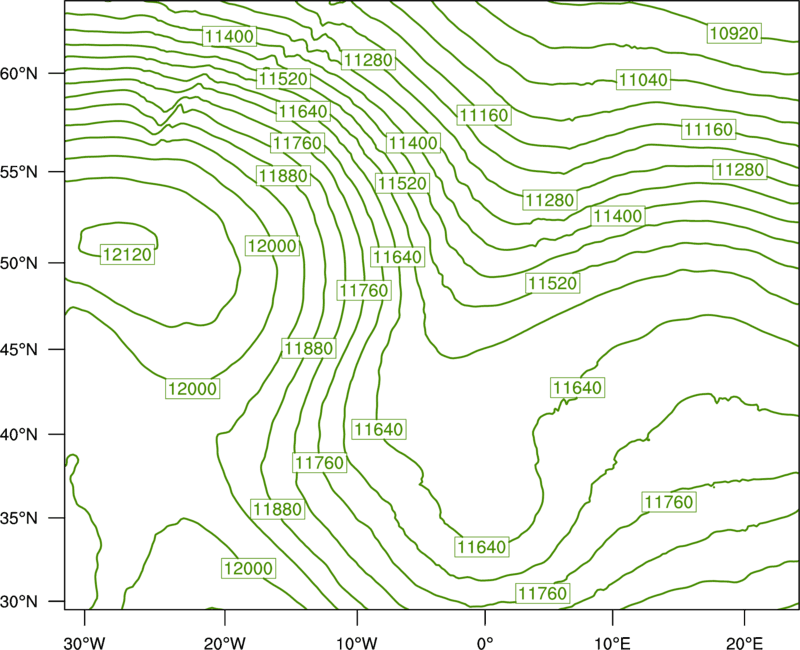The image size is (800, 650).
Task: Click the topmost 11400 contour label
Action: (x=229, y=36)
